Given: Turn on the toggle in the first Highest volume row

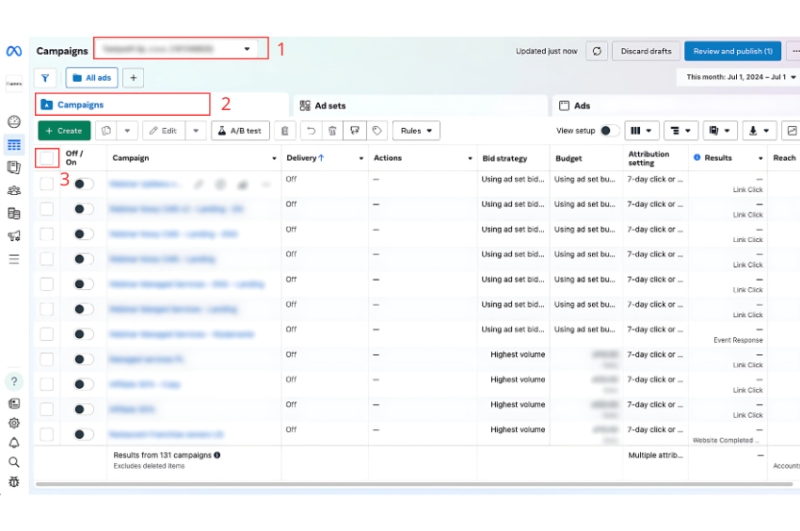Looking at the screenshot, I should tap(83, 359).
